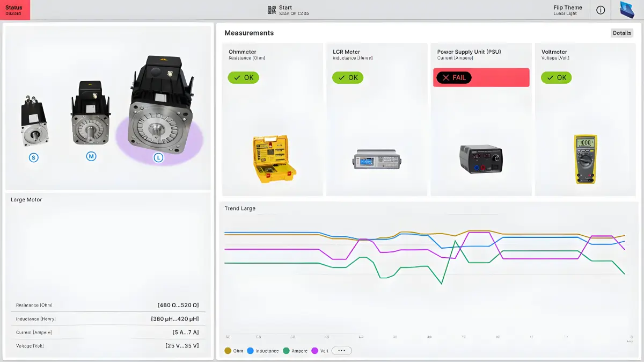Screen dimensions: 644x362
Task: Click the Volt purple legend swatch
Action: tap(314, 351)
